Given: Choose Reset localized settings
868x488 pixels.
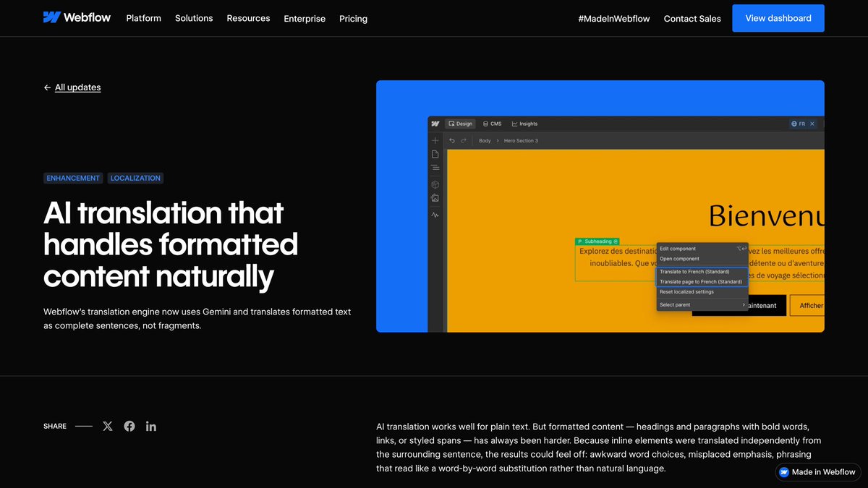Looking at the screenshot, I should coord(702,292).
